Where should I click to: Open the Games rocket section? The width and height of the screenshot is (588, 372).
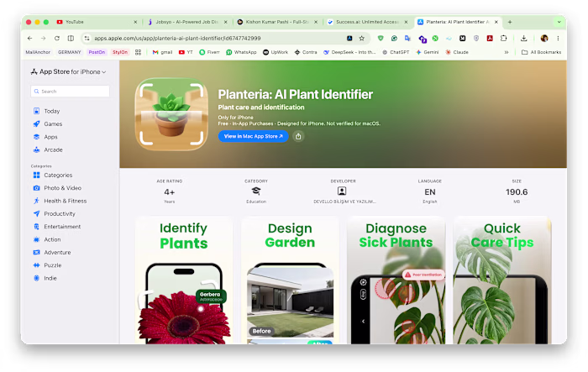pyautogui.click(x=48, y=123)
